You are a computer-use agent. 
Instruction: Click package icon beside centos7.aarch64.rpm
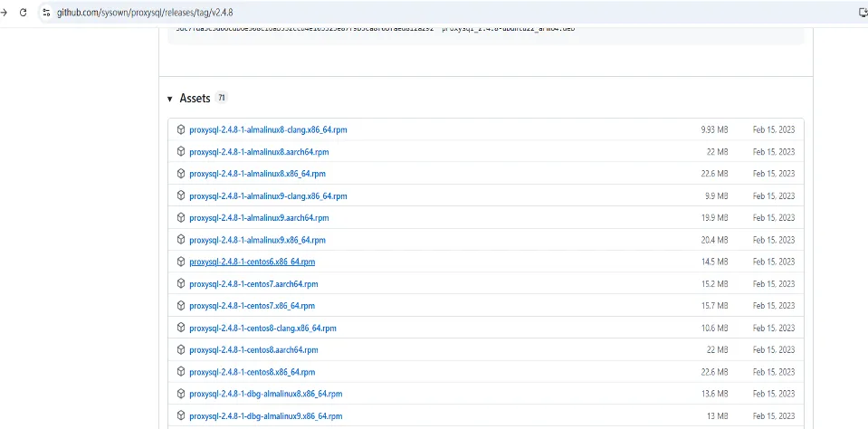pos(180,283)
